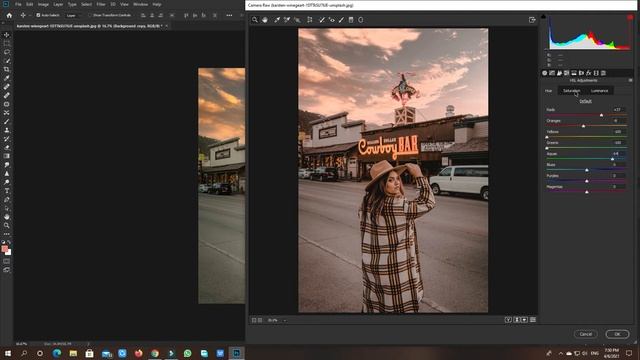Open the Windows Start menu
The image size is (640, 360).
point(8,353)
